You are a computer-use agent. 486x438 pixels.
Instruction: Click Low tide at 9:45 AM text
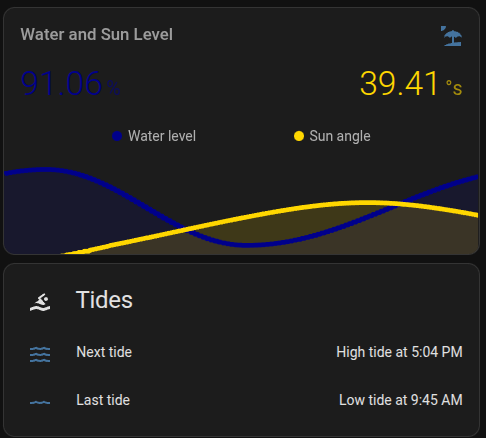401,400
